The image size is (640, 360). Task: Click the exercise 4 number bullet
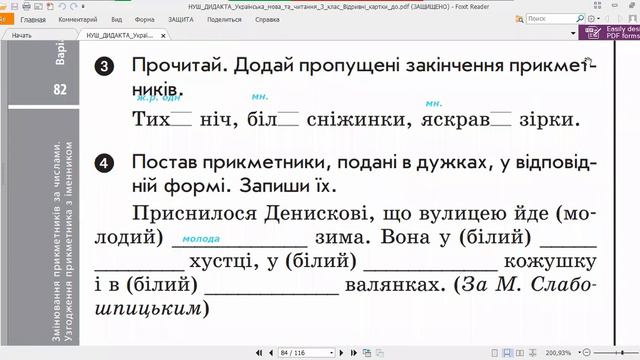[104, 163]
